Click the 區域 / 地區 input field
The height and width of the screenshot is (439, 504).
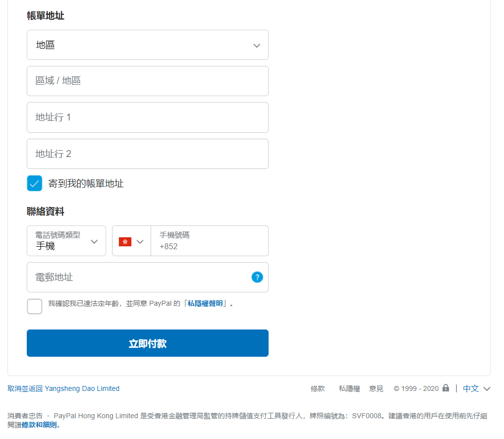[x=148, y=81]
